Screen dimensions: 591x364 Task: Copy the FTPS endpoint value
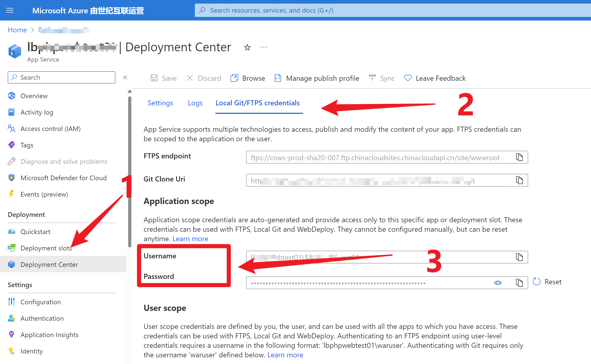coord(519,157)
